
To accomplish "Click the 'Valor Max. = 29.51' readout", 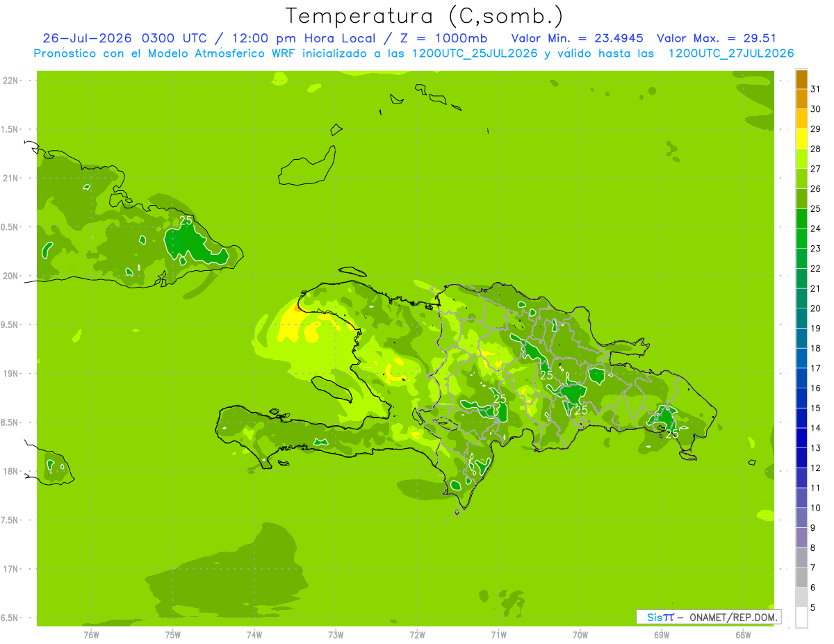I will coord(717,38).
